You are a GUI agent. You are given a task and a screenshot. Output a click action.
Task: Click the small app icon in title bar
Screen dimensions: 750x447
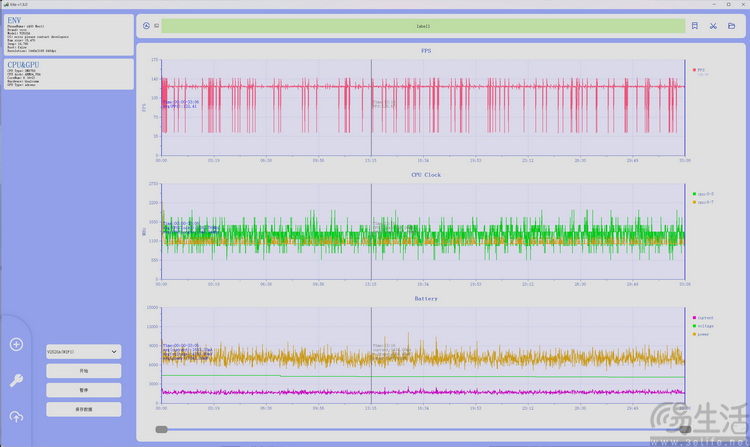point(5,4)
